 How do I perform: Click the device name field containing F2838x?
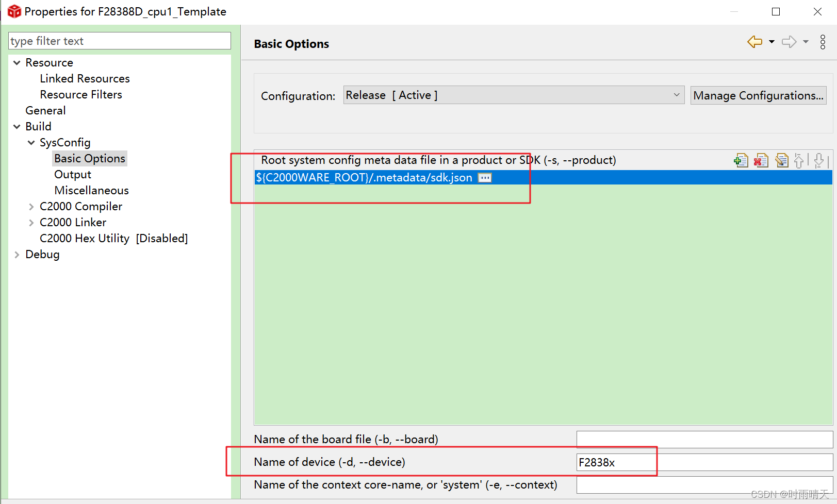coord(704,462)
